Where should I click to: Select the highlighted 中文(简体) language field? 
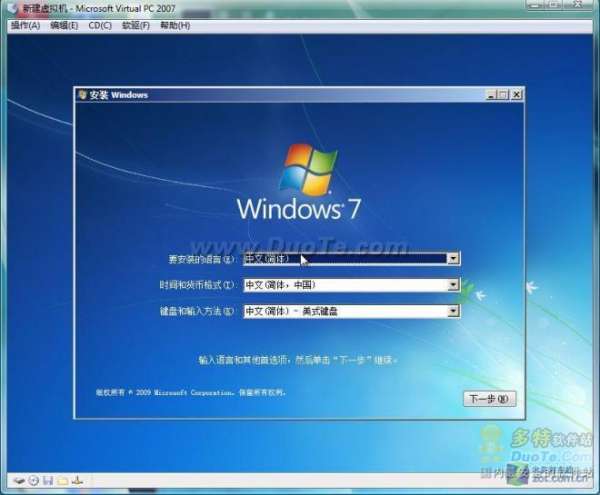point(352,259)
